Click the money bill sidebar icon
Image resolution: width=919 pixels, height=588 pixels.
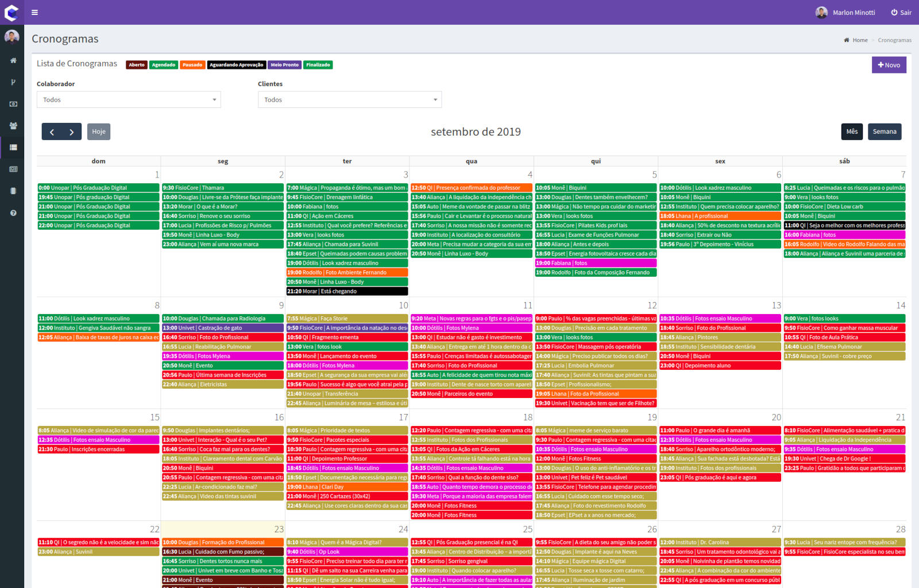pos(13,104)
